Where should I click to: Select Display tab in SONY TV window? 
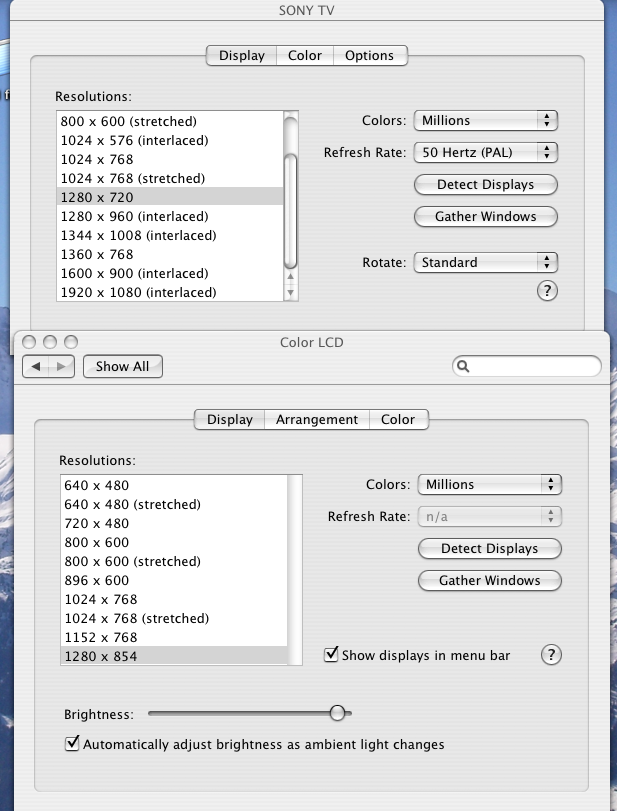click(242, 55)
